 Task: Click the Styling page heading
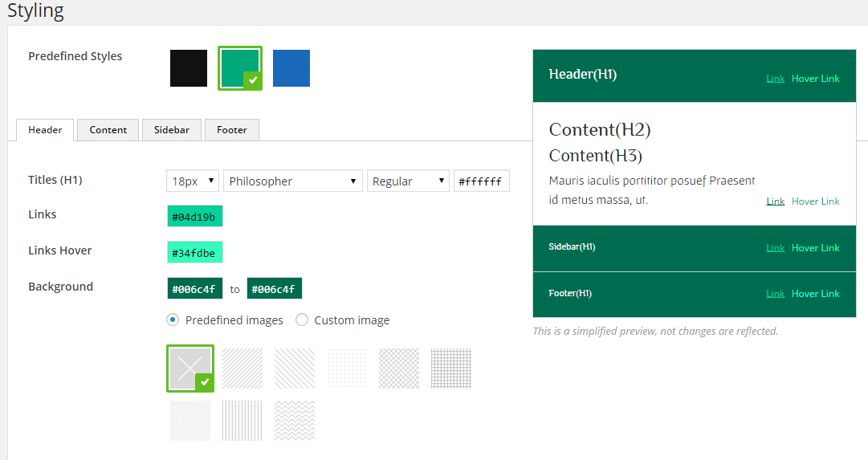tap(35, 10)
